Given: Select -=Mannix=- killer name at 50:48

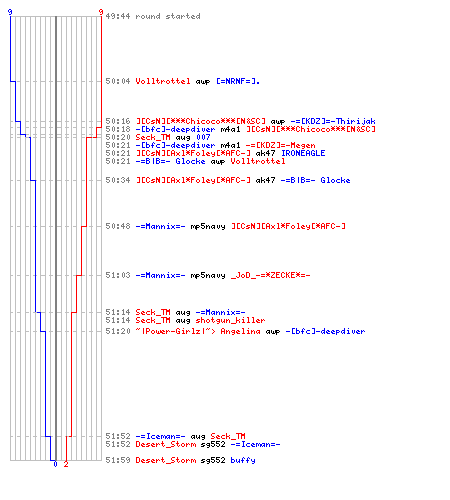Looking at the screenshot, I should pyautogui.click(x=160, y=226).
